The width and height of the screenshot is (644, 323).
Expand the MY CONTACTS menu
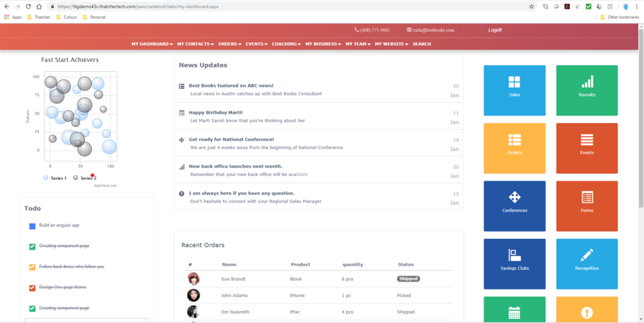[x=195, y=44]
